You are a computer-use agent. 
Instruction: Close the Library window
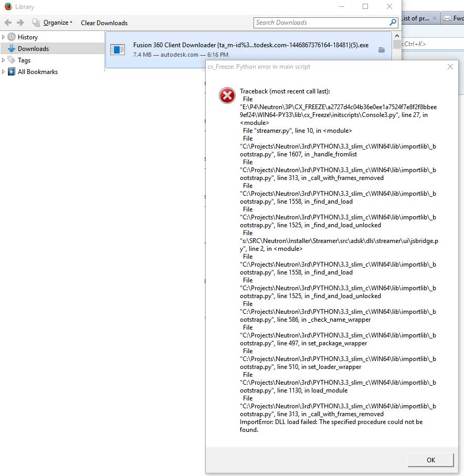[x=389, y=6]
